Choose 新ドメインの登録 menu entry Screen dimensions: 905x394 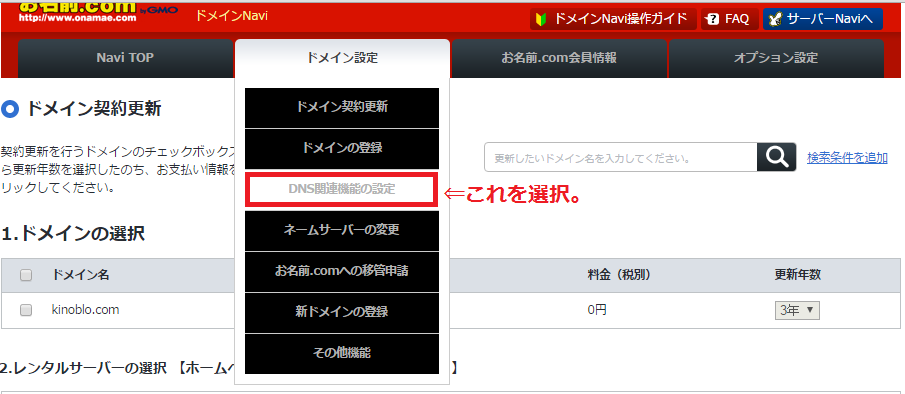[342, 312]
